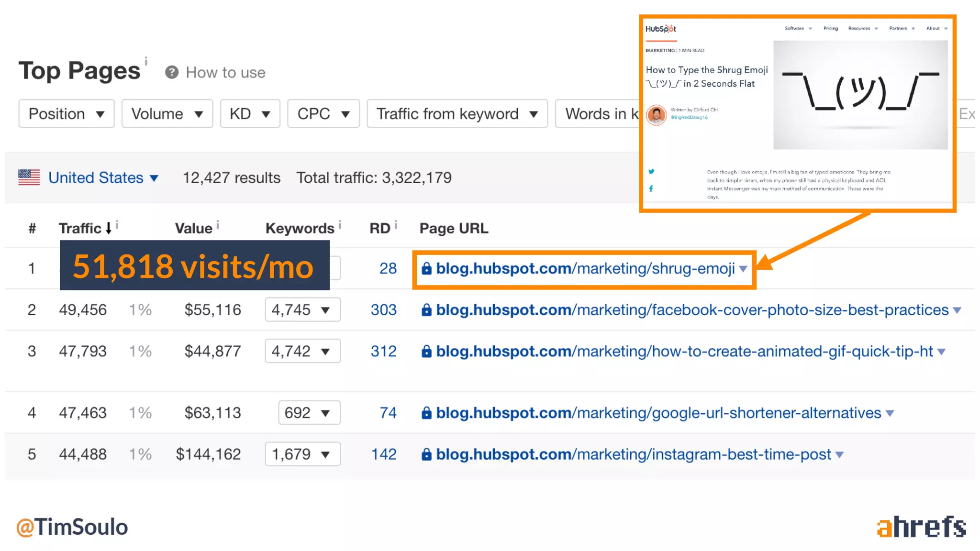Expand the KD filter dropdown
980x551 pixels.
click(x=250, y=114)
